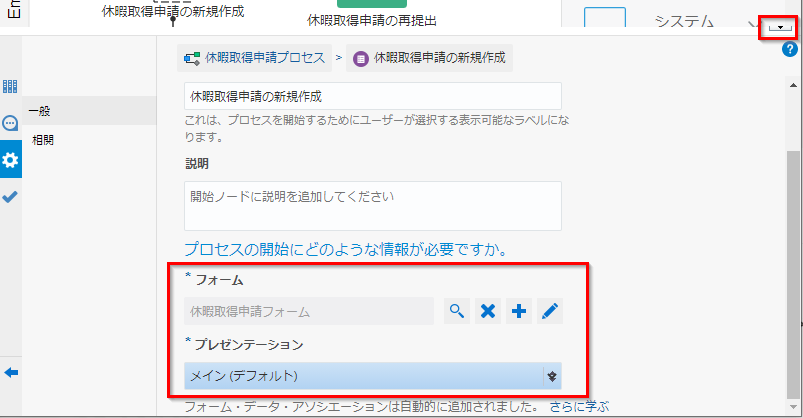Open the プレゼンテーション dropdown
The height and width of the screenshot is (418, 803).
[x=373, y=376]
